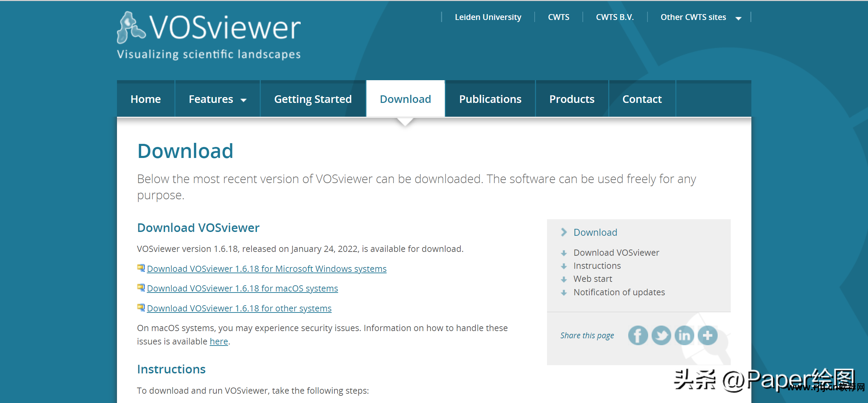Viewport: 868px width, 403px height.
Task: Click the chevron icon beside the sidebar Download heading
Action: 564,232
